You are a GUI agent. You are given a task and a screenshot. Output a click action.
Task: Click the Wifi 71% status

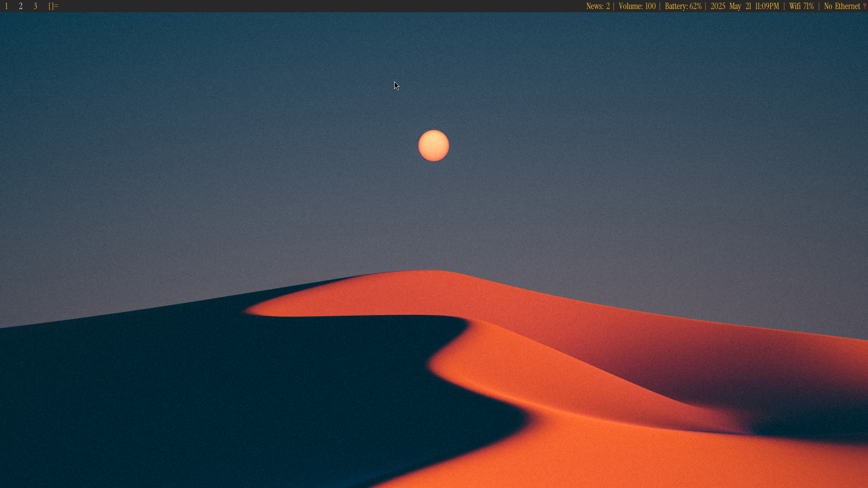(x=801, y=6)
